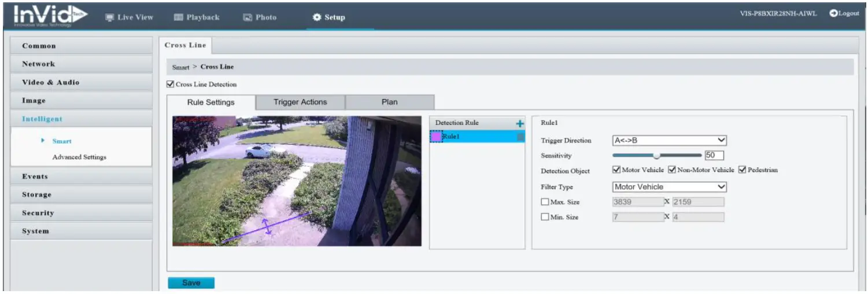Click the InVid Tech logo
This screenshot has width=868, height=294.
(x=50, y=16)
